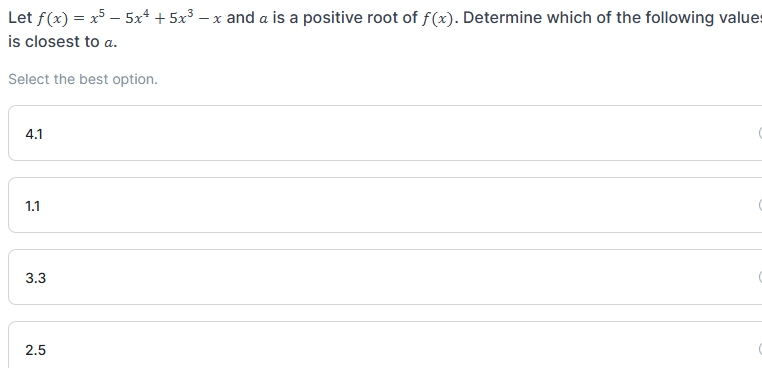
Task: Select the radio button for answer 1.1
Action: [760, 205]
